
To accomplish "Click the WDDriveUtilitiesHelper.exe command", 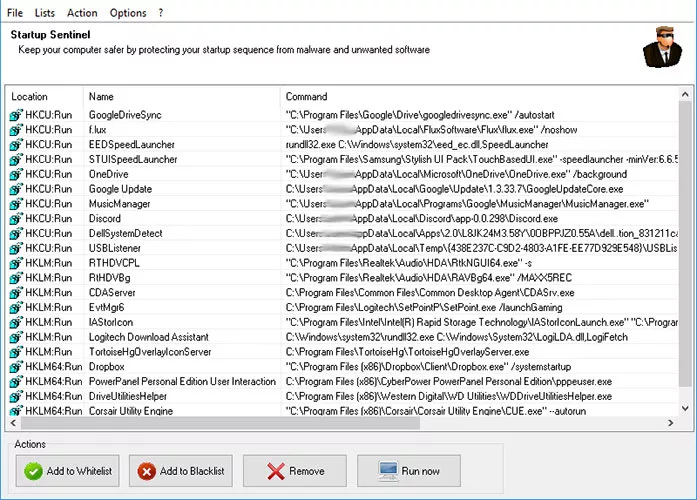I will (449, 396).
